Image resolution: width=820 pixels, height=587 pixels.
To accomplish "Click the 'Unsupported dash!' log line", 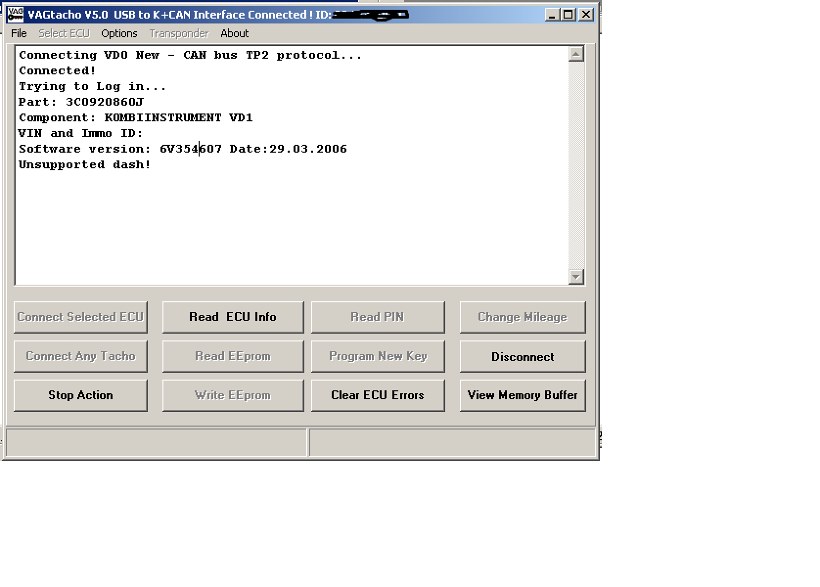I will [x=85, y=164].
